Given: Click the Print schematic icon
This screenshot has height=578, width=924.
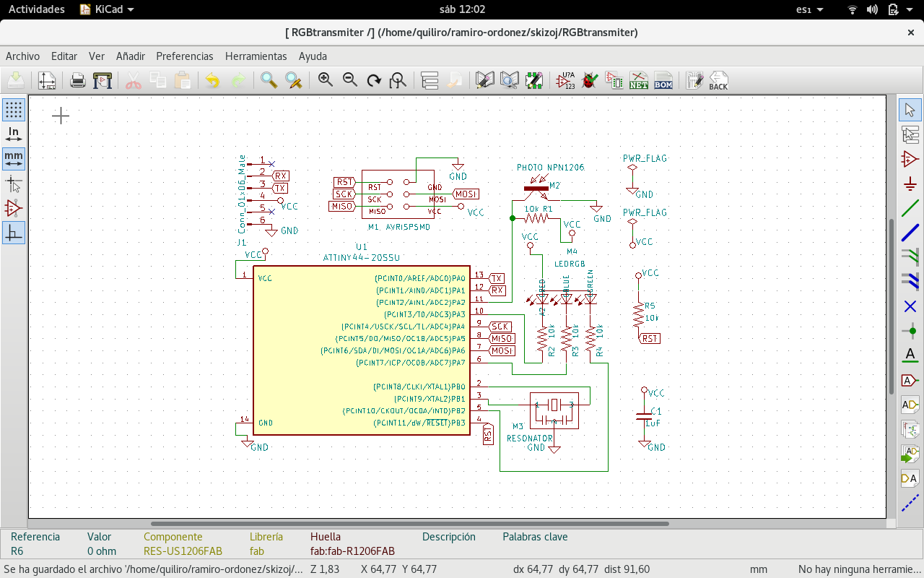Looking at the screenshot, I should click(78, 80).
